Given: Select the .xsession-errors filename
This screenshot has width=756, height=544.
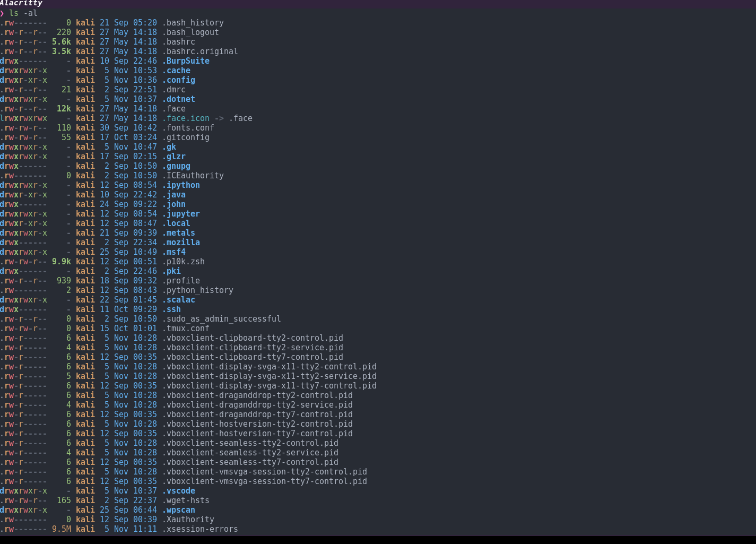Looking at the screenshot, I should 200,529.
